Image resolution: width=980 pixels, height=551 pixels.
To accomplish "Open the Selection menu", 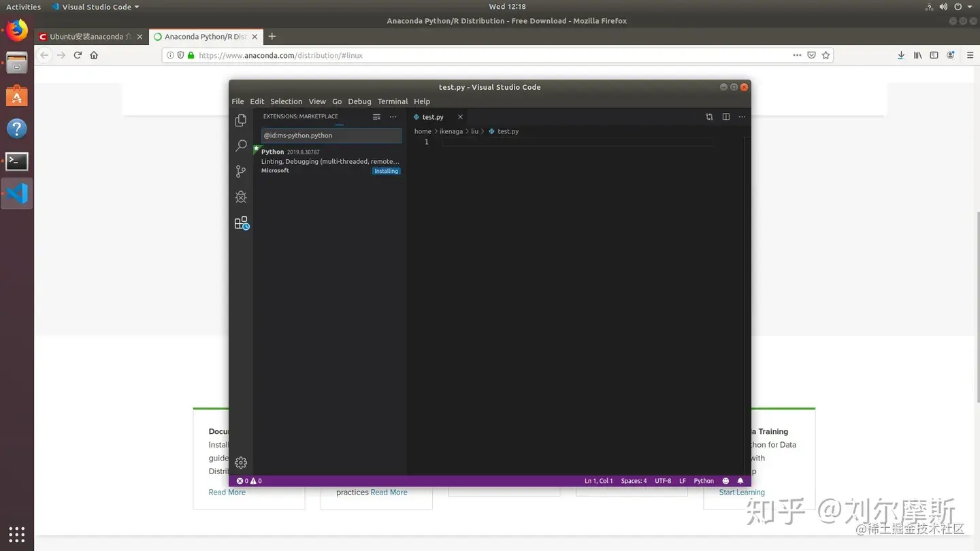I will (x=286, y=101).
